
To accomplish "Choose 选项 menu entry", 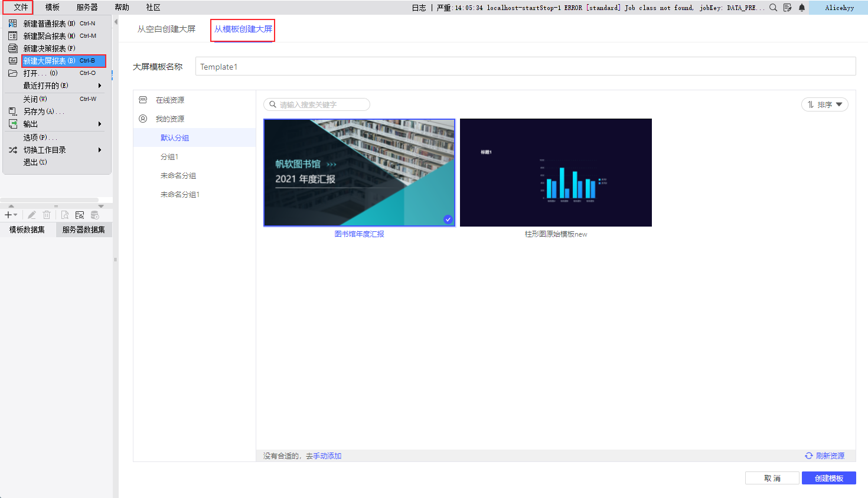I will (x=57, y=137).
